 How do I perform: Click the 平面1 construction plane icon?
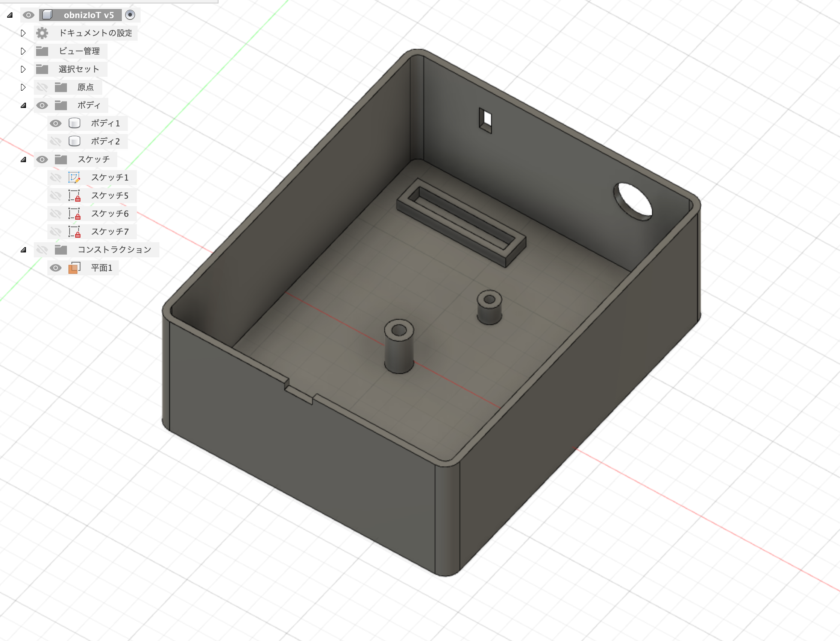pyautogui.click(x=74, y=268)
